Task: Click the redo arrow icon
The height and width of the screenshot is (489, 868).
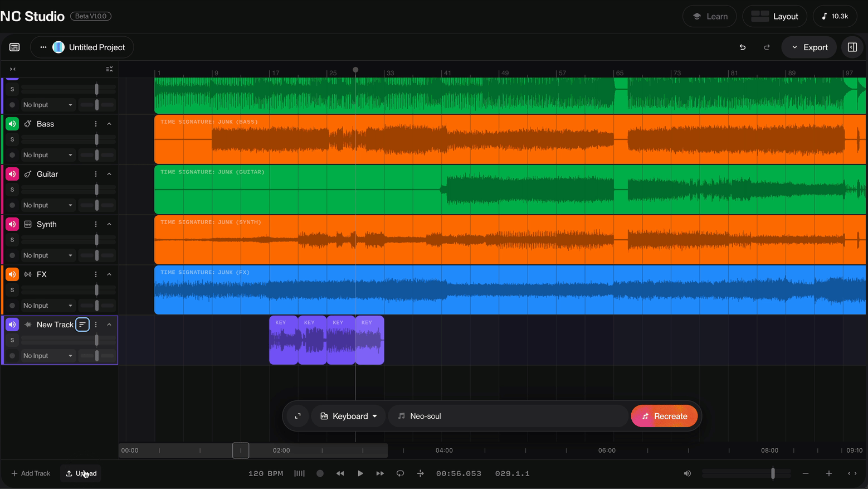Action: [767, 47]
